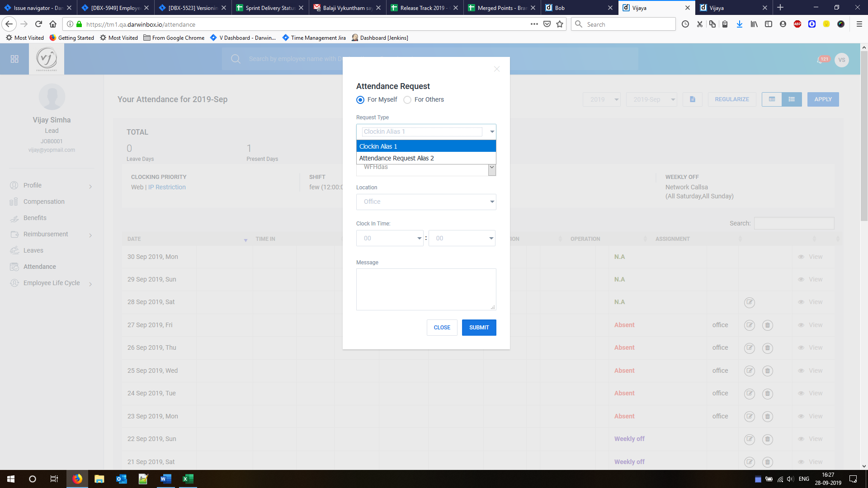Click the delete icon for 26 Sep row
Image resolution: width=868 pixels, height=488 pixels.
pyautogui.click(x=767, y=348)
